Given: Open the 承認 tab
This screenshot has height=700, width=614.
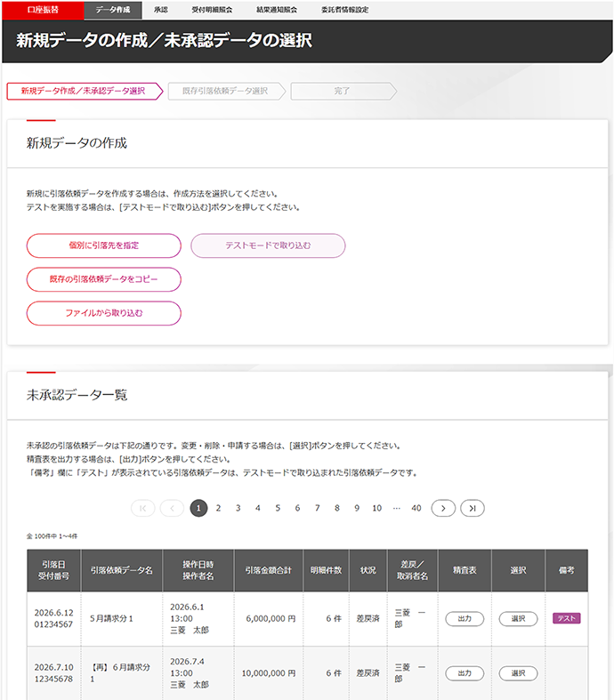Looking at the screenshot, I should 160,9.
